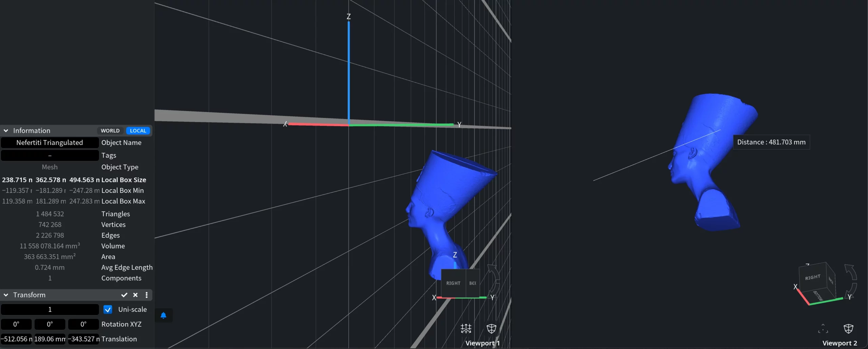Click the Components label
The height and width of the screenshot is (349, 868).
point(121,278)
